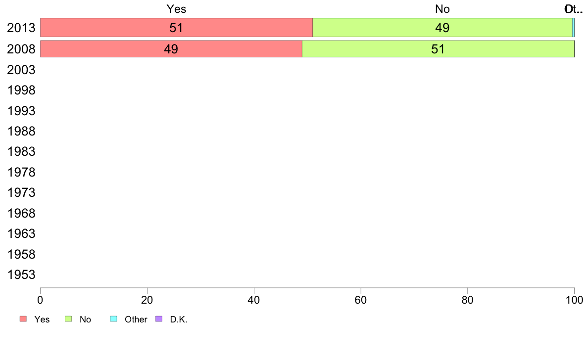Click the 1973 year label
Screen dimensions: 588x364
click(x=21, y=192)
